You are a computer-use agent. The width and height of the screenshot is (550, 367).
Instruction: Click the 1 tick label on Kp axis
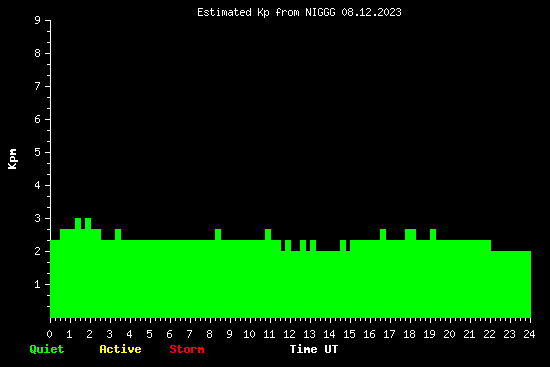[x=38, y=284]
